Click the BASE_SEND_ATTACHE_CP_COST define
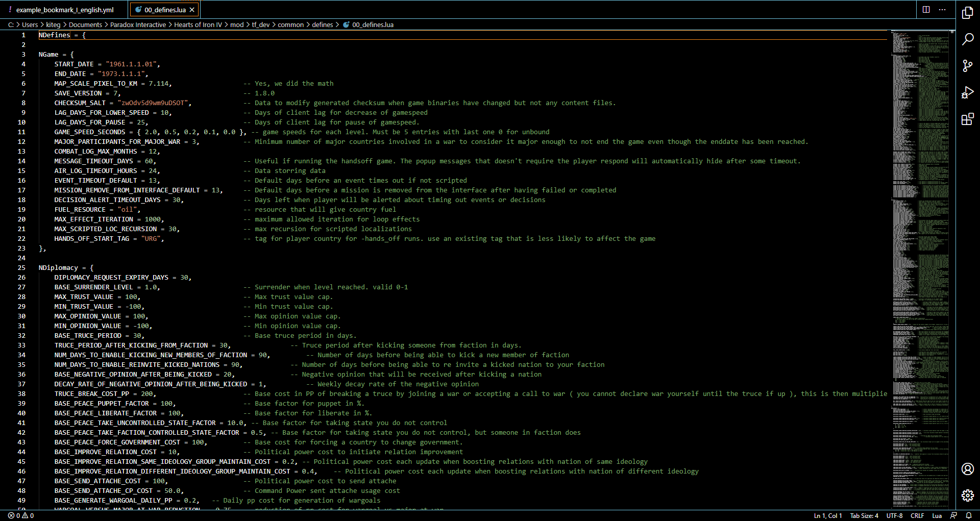The image size is (980, 521). [104, 491]
